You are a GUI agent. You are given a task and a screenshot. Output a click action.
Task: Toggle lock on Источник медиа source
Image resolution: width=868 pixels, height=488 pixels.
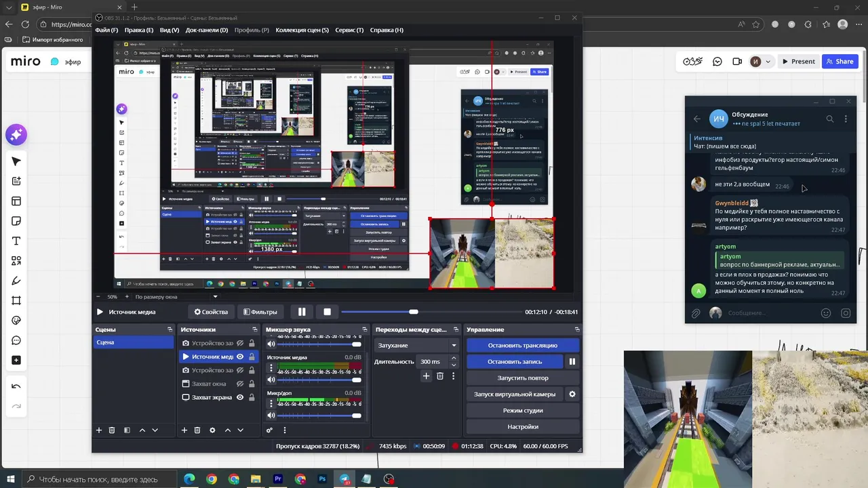(x=252, y=357)
